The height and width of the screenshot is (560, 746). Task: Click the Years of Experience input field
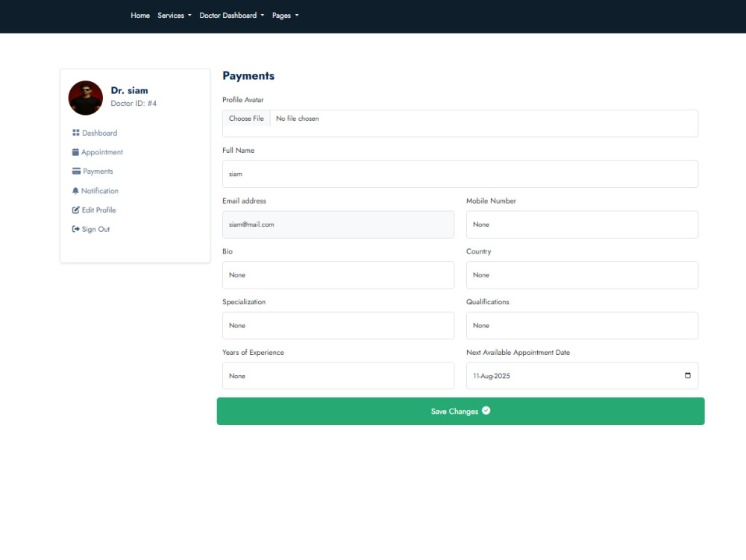(x=338, y=376)
